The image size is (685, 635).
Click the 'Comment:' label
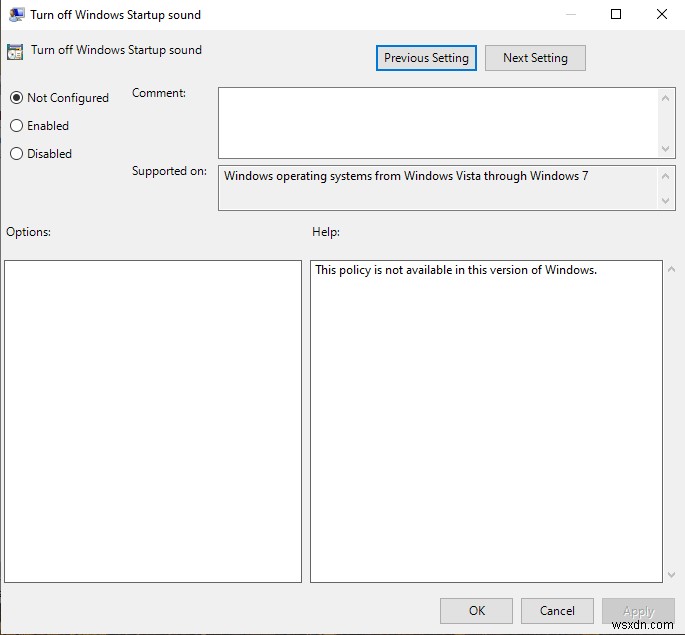[159, 93]
